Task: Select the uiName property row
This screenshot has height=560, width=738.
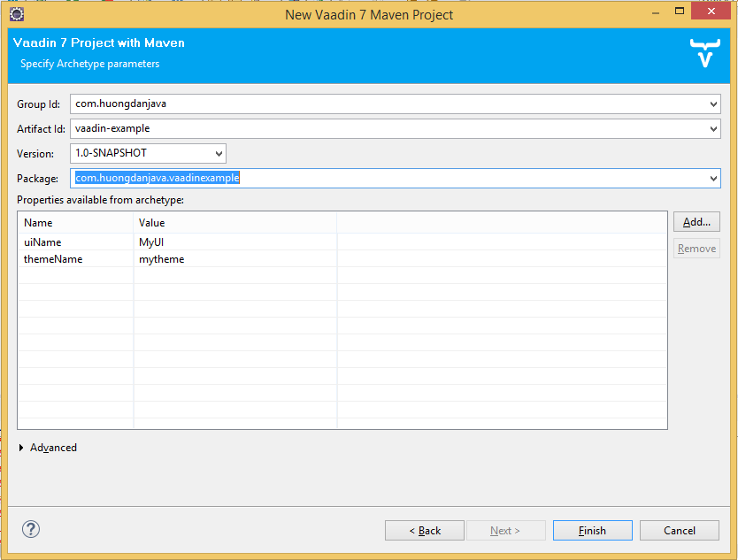Action: 342,242
